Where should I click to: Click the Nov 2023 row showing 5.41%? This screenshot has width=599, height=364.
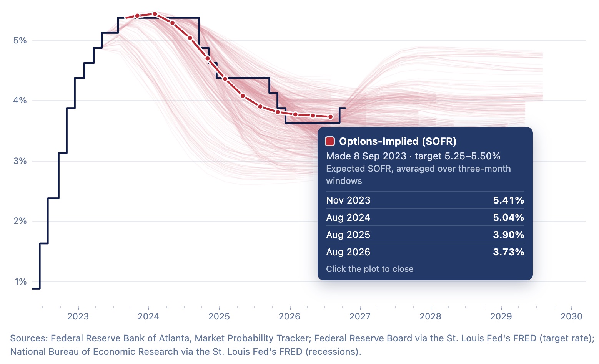[x=425, y=200]
